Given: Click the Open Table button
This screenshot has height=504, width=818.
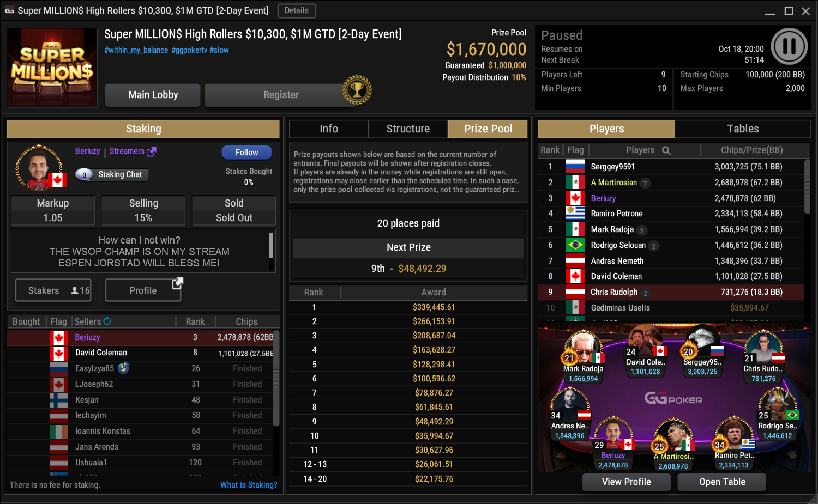Looking at the screenshot, I should (722, 482).
